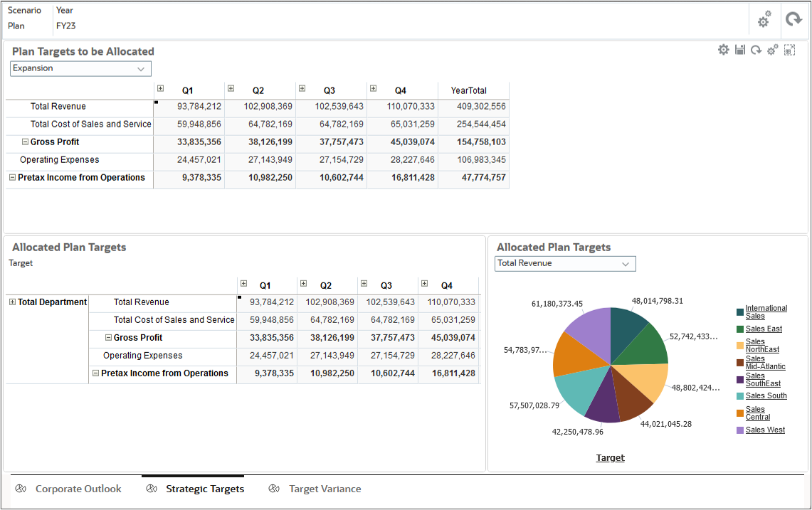Refresh the dashboard using top-right refresh arrow
Image resolution: width=812 pixels, height=510 pixels.
[793, 19]
